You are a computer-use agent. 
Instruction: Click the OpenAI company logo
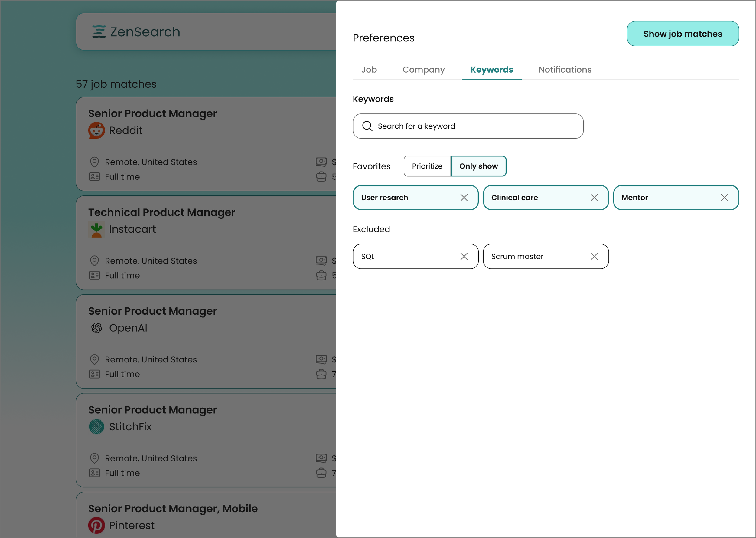point(96,328)
